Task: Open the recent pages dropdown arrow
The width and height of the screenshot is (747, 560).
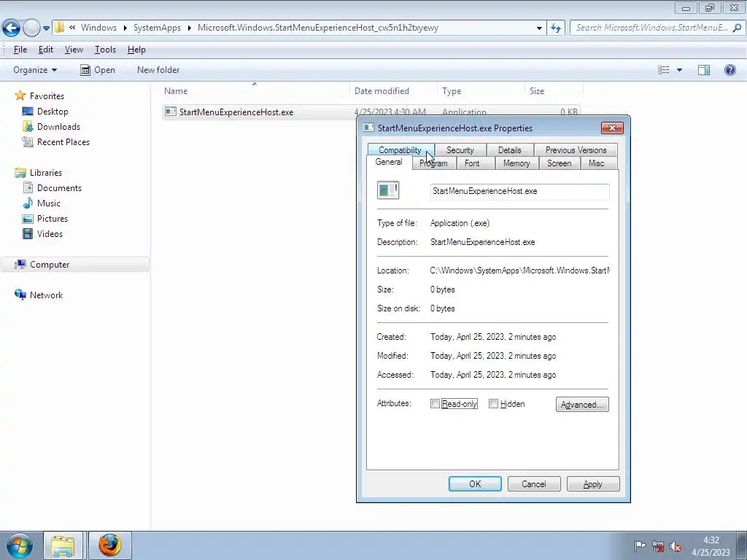Action: (46, 28)
